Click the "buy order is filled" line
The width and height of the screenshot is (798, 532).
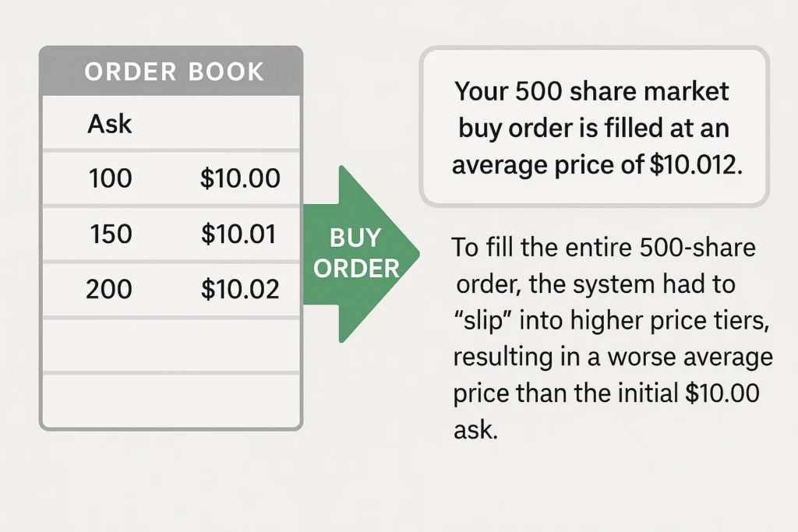(592, 128)
